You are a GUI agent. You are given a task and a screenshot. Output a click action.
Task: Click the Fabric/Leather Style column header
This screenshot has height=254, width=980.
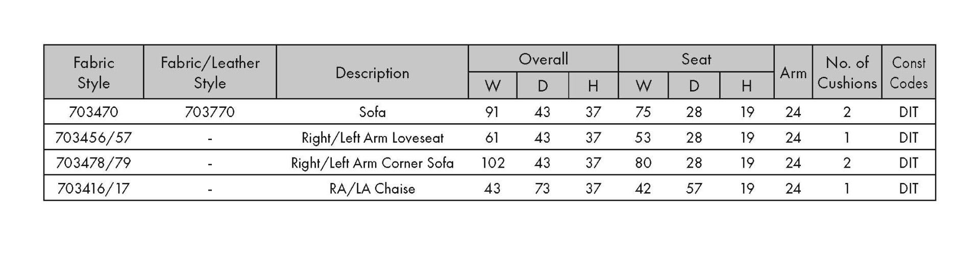pyautogui.click(x=210, y=73)
